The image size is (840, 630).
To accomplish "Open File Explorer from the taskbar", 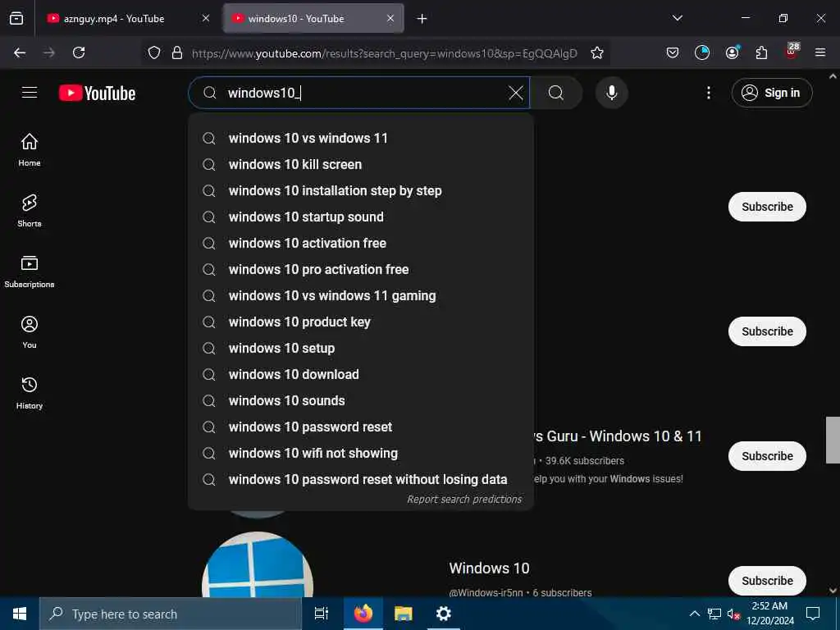I will pyautogui.click(x=404, y=614).
